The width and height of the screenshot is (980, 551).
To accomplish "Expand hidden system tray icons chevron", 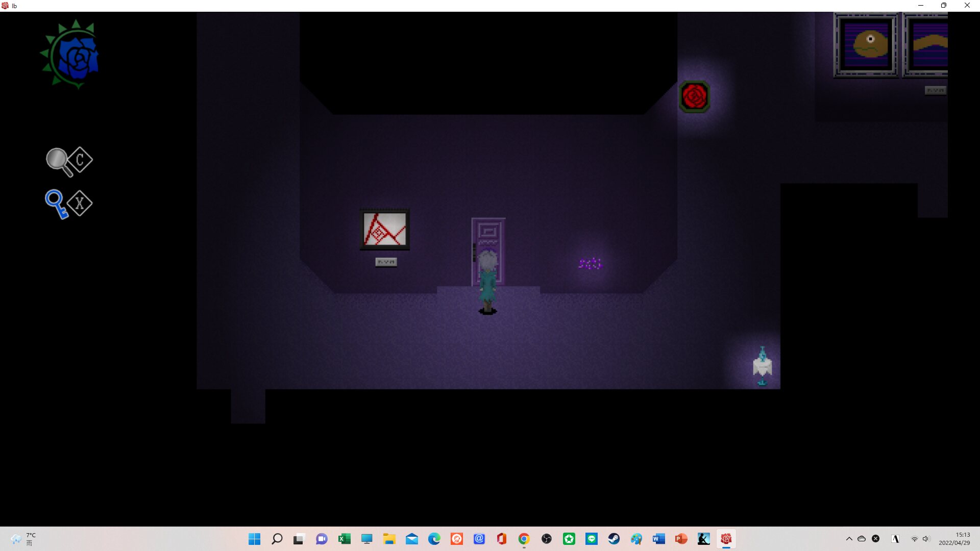I will 849,539.
